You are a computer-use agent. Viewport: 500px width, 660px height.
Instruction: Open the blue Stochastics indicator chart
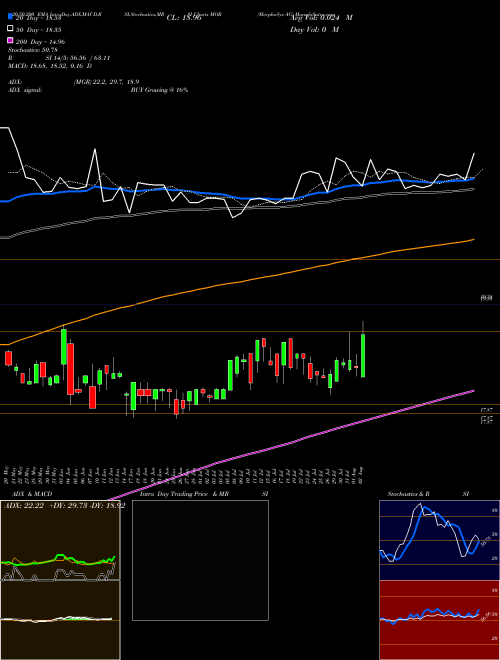[439, 540]
